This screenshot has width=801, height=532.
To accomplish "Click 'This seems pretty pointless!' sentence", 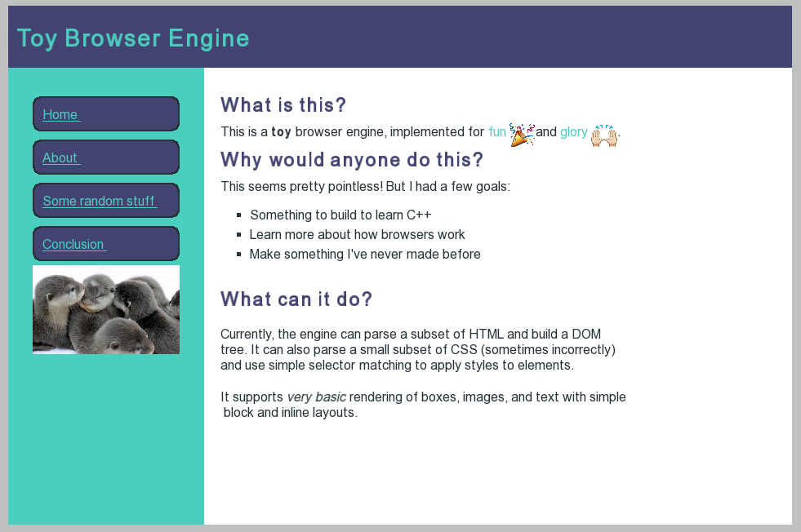I will coord(301,186).
